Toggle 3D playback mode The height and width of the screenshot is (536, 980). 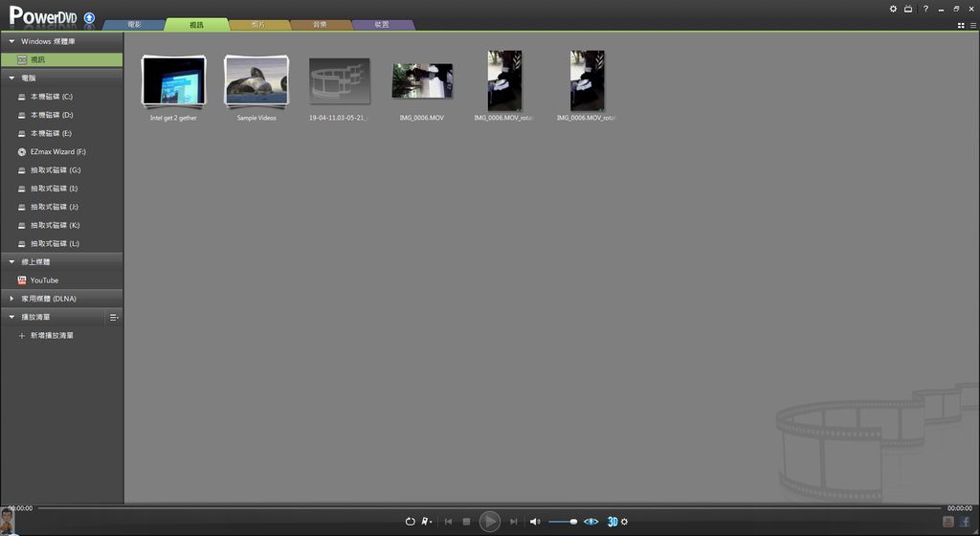pyautogui.click(x=612, y=521)
